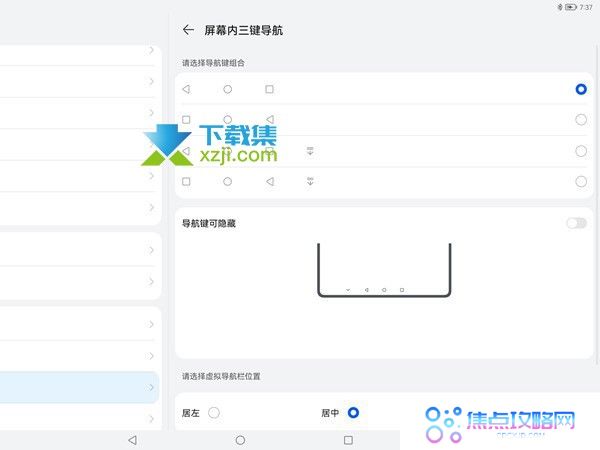Select the 居左 position radio button

point(214,413)
